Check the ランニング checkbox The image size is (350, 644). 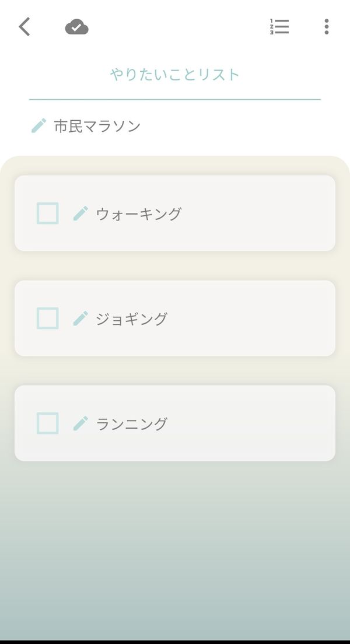coord(48,423)
